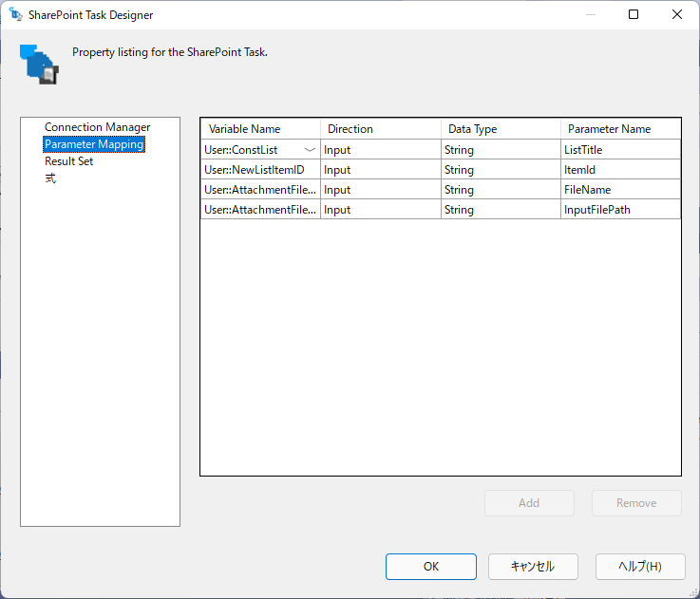Click Data Type cell in the ListTitle row

(501, 150)
